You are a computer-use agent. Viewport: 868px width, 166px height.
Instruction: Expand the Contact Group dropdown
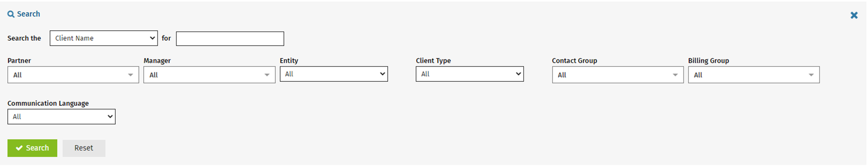click(618, 75)
